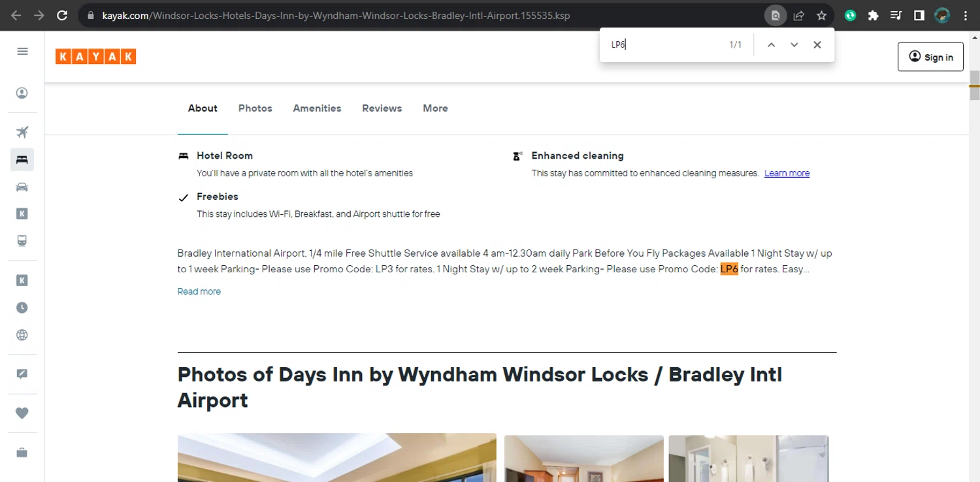Screen dimensions: 980x482
Task: Open the clock icon in the sidebar
Action: (x=22, y=308)
